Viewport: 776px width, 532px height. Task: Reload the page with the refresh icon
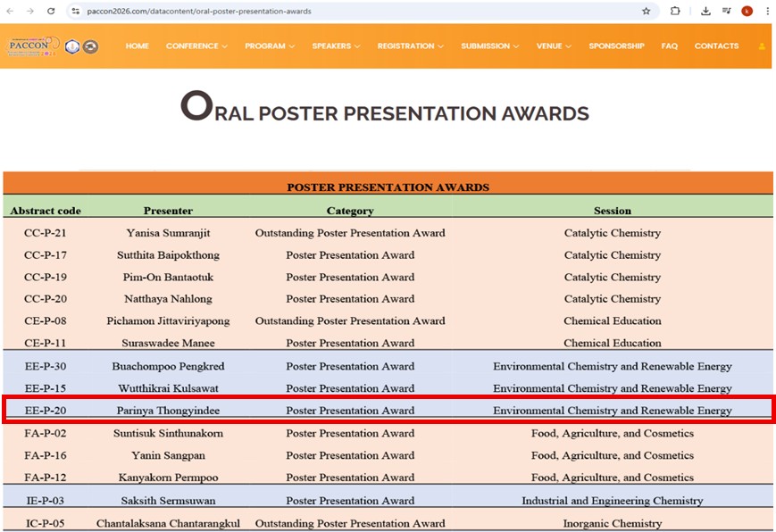[51, 11]
